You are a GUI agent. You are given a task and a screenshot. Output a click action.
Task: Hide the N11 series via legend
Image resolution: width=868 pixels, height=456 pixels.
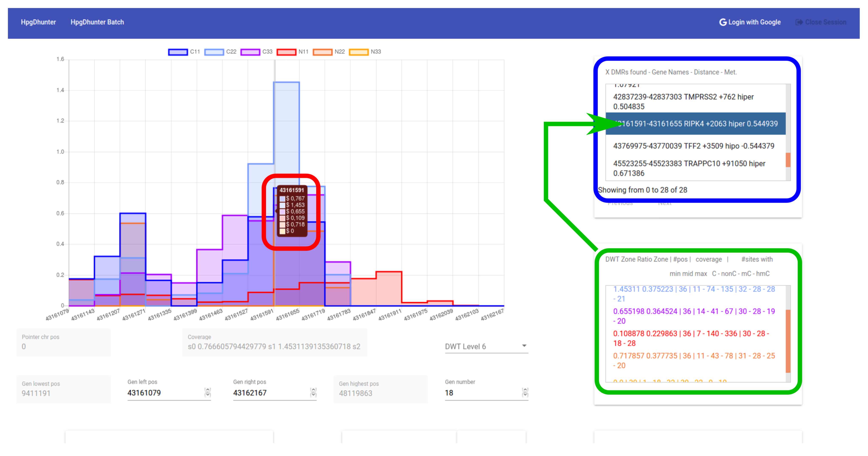click(x=286, y=52)
